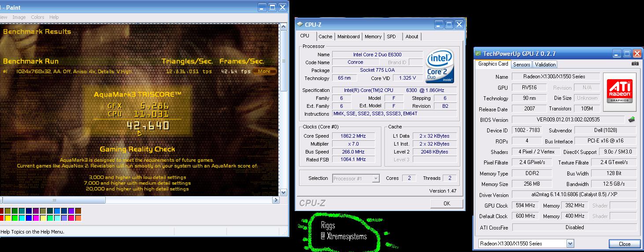
Task: Click the CPU-Z title bar icon
Action: coord(300,24)
